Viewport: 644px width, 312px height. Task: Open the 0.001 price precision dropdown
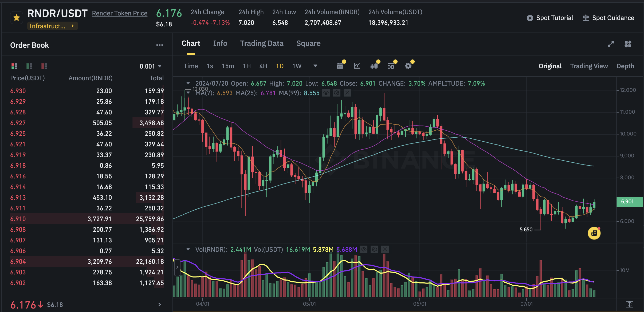[x=151, y=66]
